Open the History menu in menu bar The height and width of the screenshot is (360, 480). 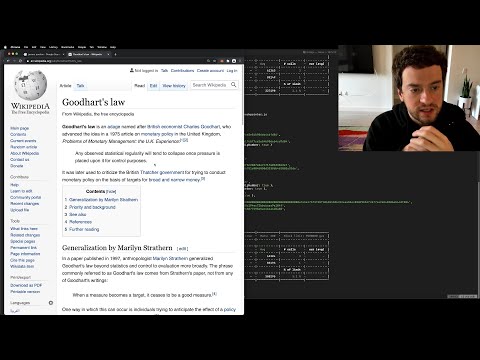(x=53, y=47)
